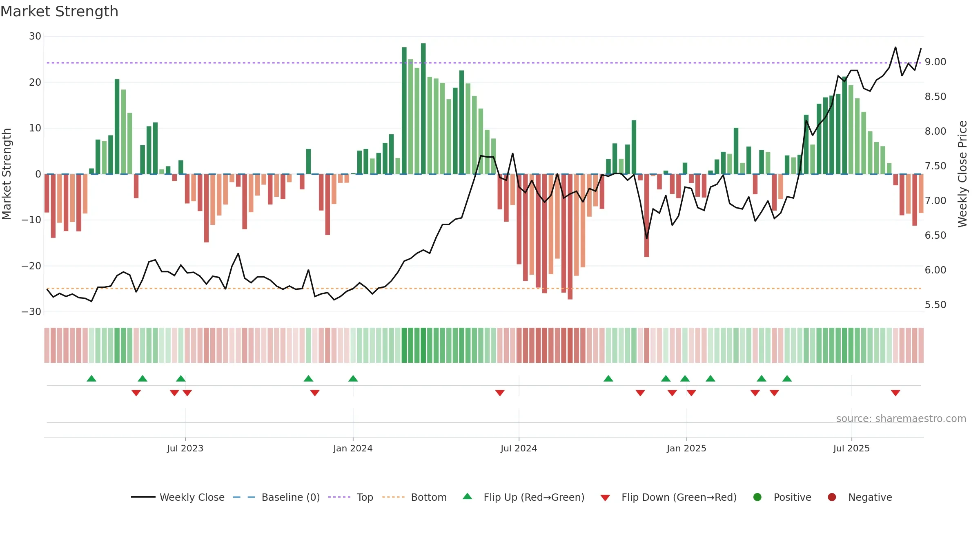Click the Jan 2025 x-axis label
The image size is (980, 551).
point(686,448)
